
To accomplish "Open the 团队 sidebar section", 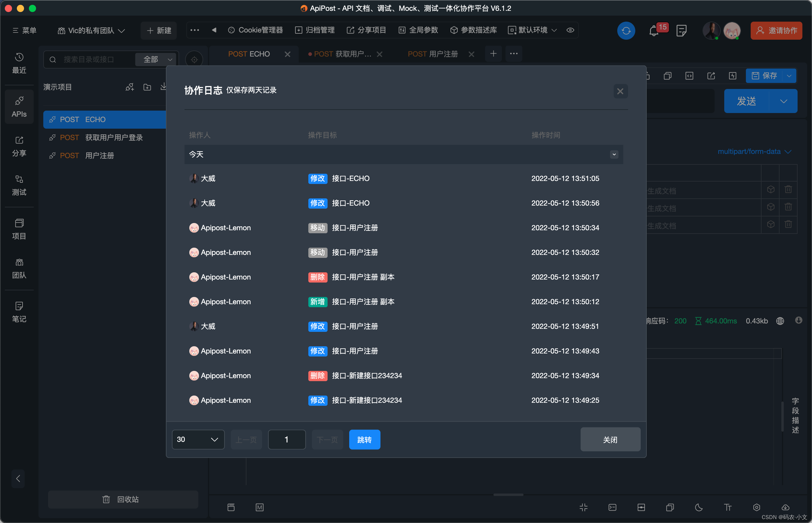I will (x=19, y=268).
